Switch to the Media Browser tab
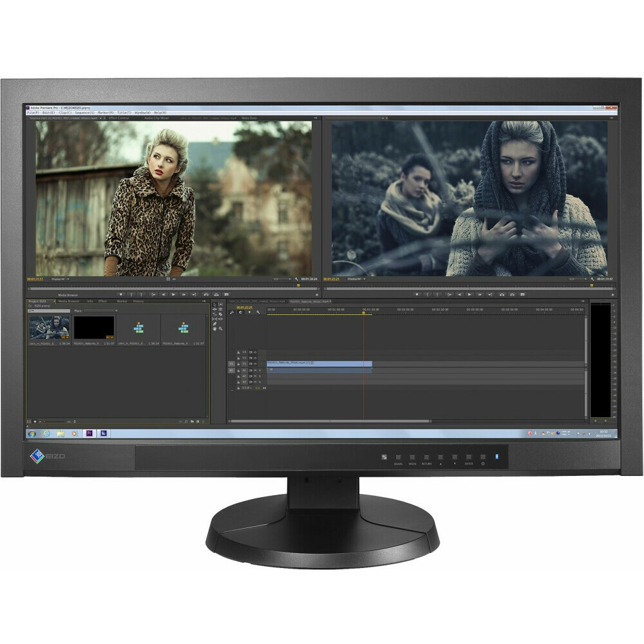The height and width of the screenshot is (644, 644). pyautogui.click(x=69, y=300)
